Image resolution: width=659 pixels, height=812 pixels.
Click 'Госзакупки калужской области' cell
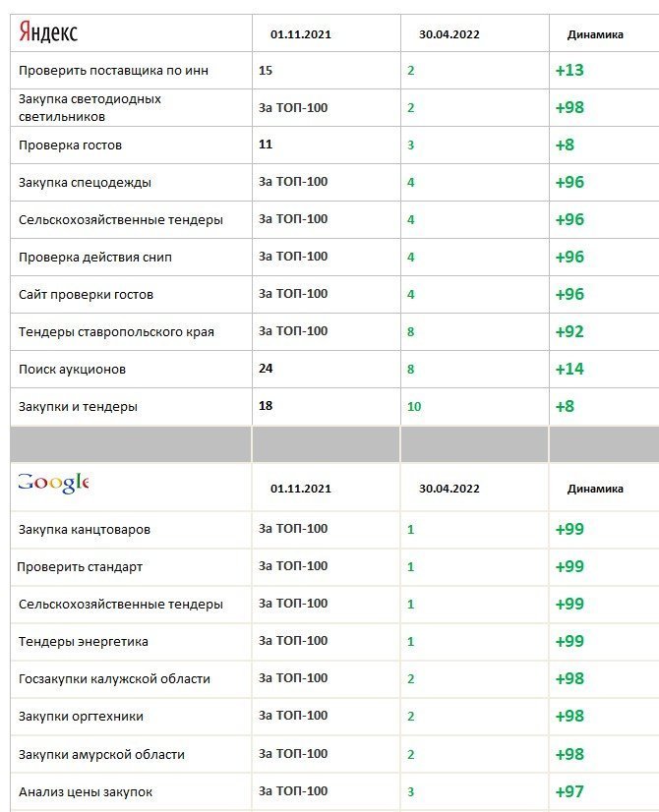(114, 679)
